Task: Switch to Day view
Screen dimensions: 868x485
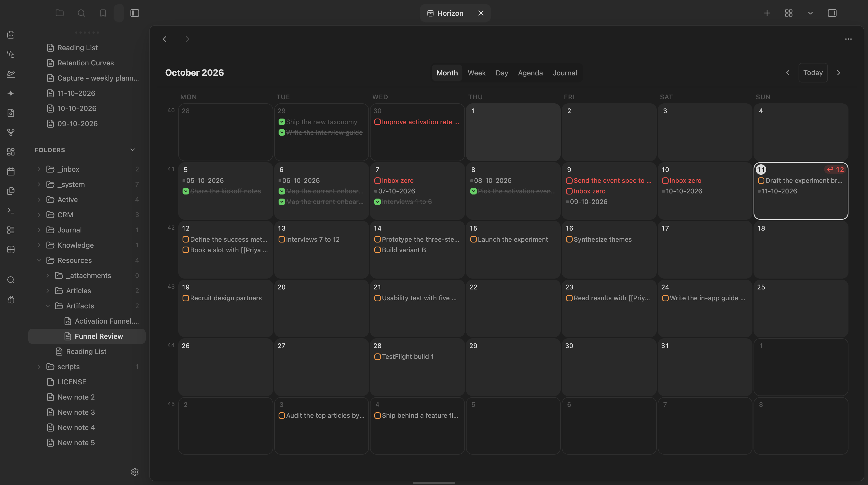Action: click(x=502, y=73)
